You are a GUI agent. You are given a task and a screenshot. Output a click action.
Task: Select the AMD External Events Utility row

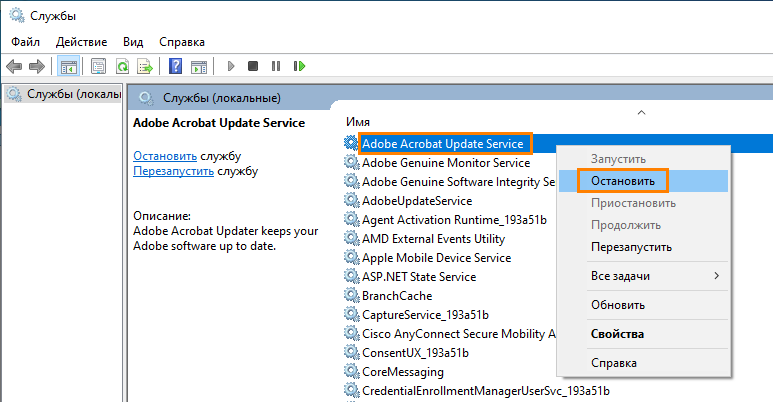pyautogui.click(x=434, y=238)
